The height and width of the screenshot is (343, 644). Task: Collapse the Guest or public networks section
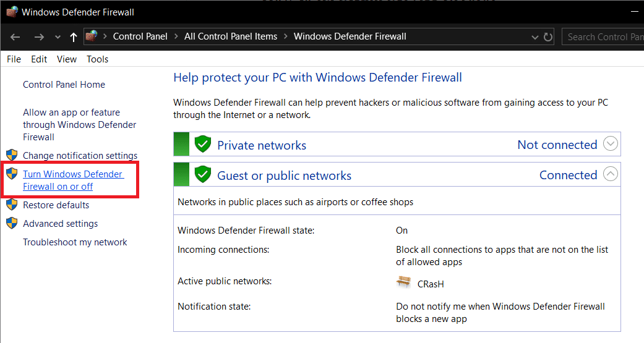pyautogui.click(x=610, y=174)
